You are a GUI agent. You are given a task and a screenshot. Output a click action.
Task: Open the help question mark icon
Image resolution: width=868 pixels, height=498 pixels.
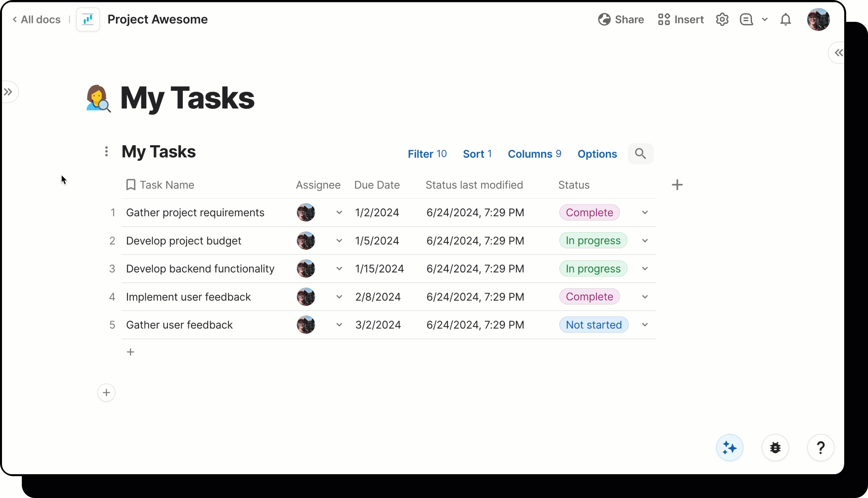(x=821, y=447)
